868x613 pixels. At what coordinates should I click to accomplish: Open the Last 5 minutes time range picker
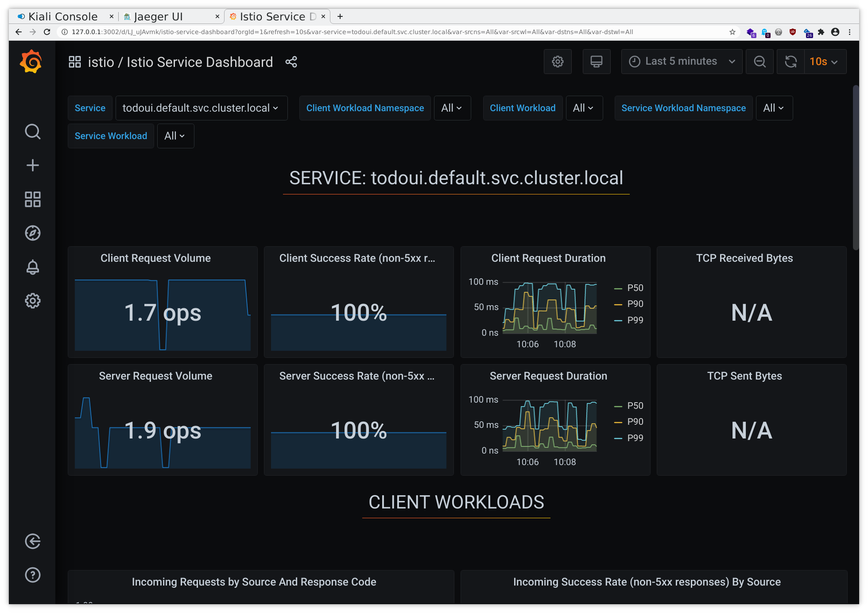coord(681,62)
